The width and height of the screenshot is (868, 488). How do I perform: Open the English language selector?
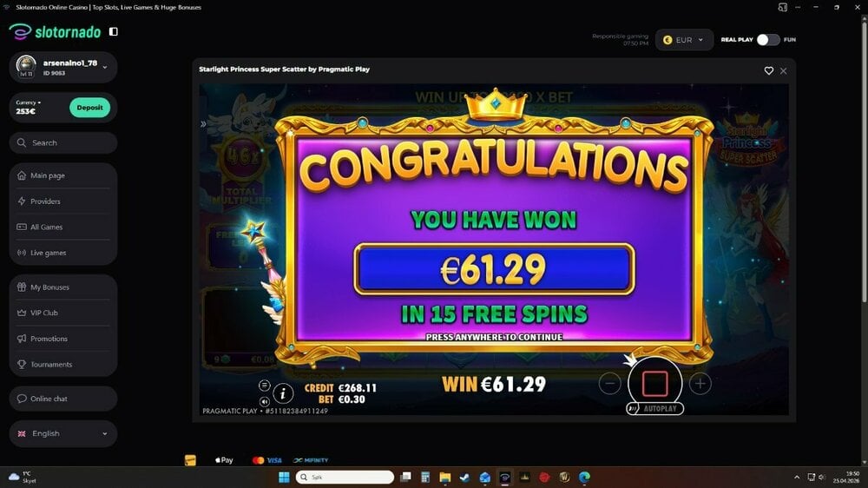(63, 433)
